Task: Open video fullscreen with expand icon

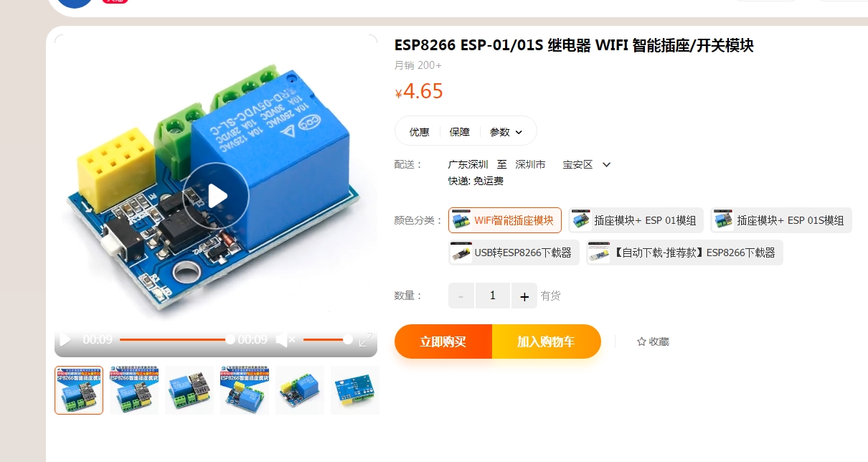Action: [366, 339]
